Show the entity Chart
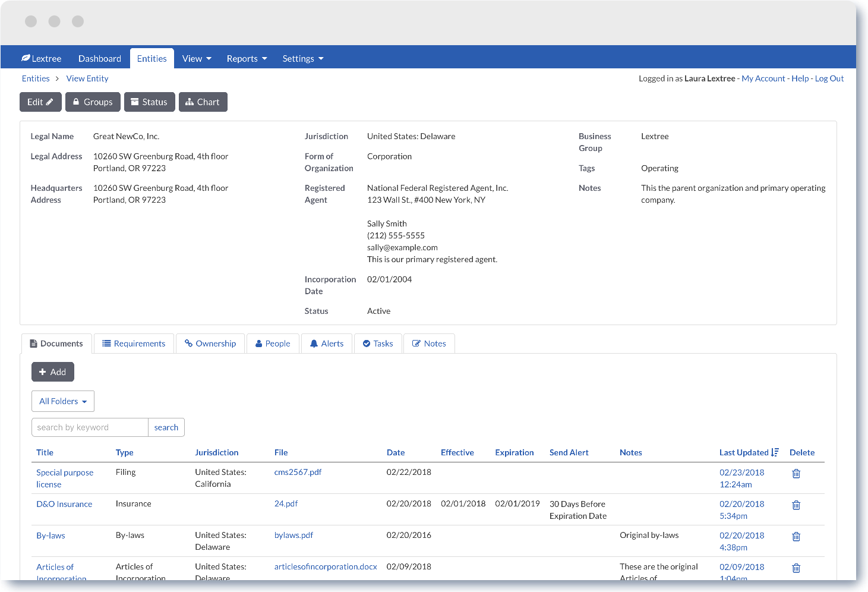This screenshot has width=868, height=592. 203,102
